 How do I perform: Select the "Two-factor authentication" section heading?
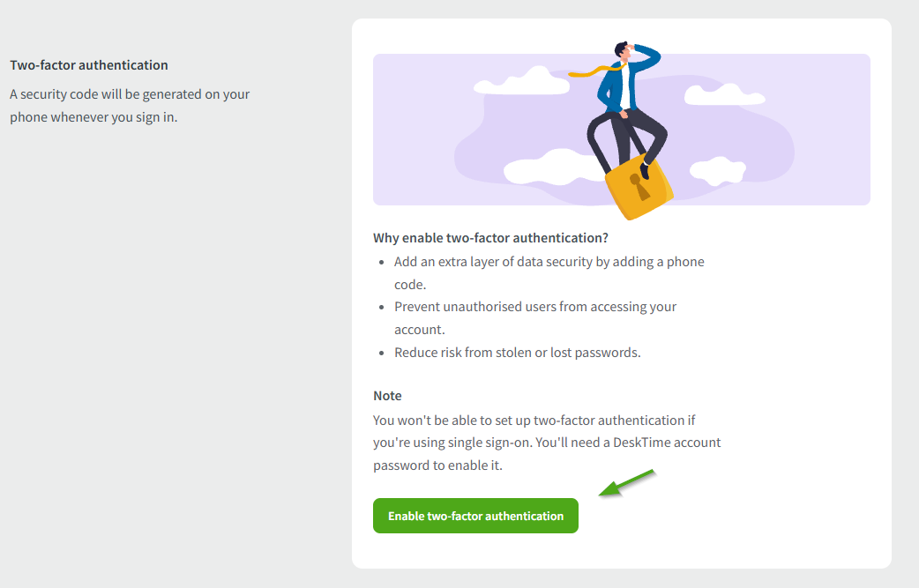pyautogui.click(x=89, y=65)
